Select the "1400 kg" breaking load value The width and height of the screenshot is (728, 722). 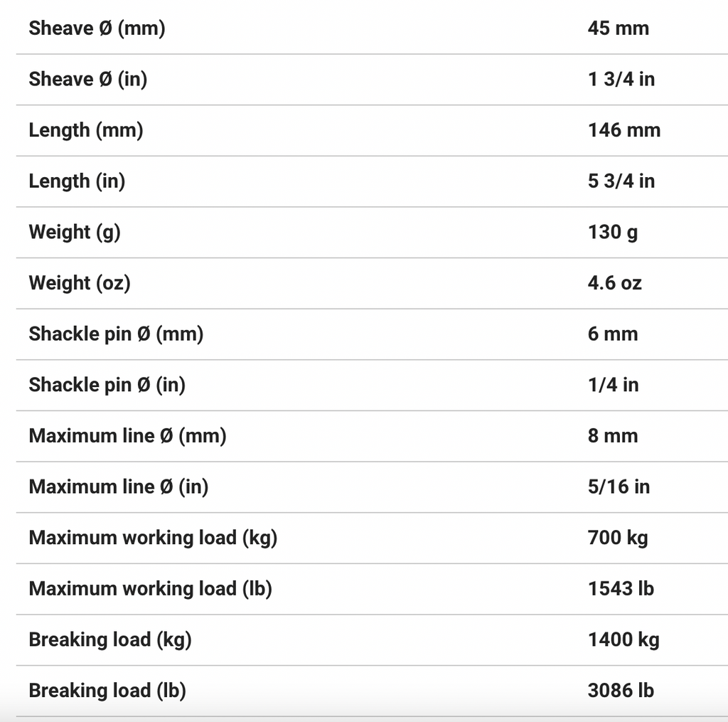click(623, 639)
